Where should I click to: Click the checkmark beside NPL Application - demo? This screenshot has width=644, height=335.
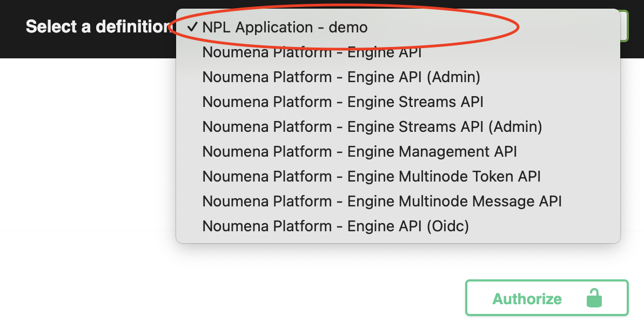[193, 28]
